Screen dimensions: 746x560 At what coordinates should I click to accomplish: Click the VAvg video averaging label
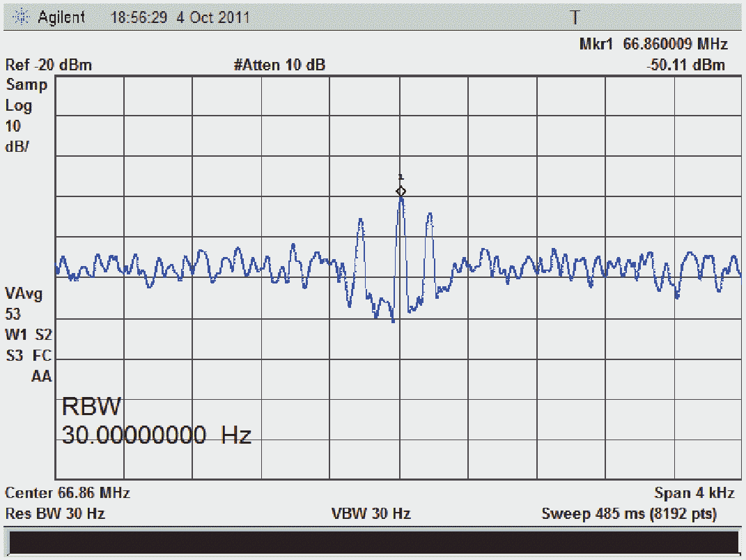(x=24, y=293)
